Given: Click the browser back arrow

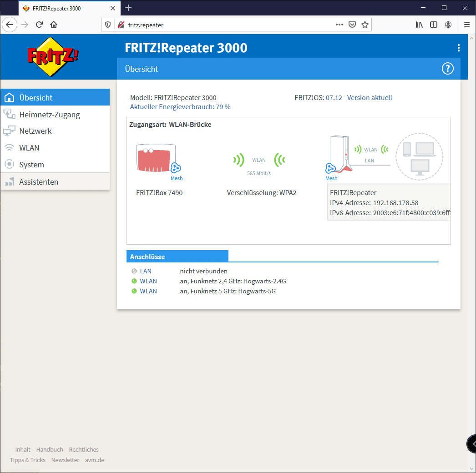Looking at the screenshot, I should click(x=10, y=25).
